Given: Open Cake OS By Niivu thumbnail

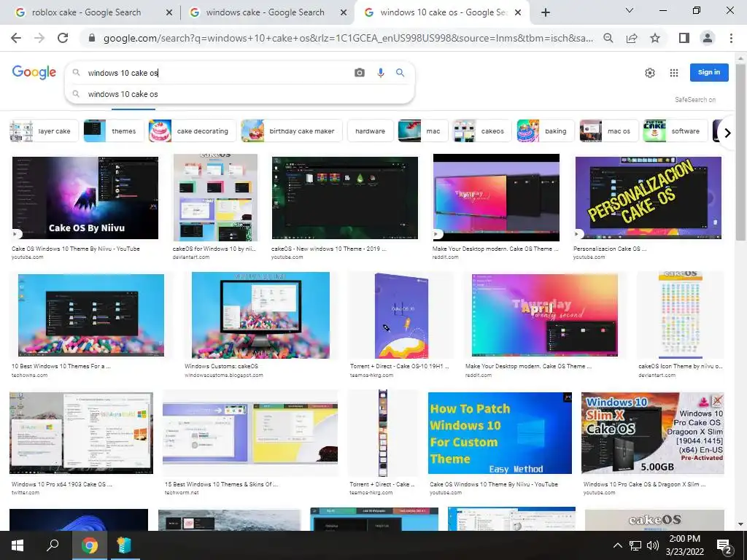Looking at the screenshot, I should tap(85, 198).
